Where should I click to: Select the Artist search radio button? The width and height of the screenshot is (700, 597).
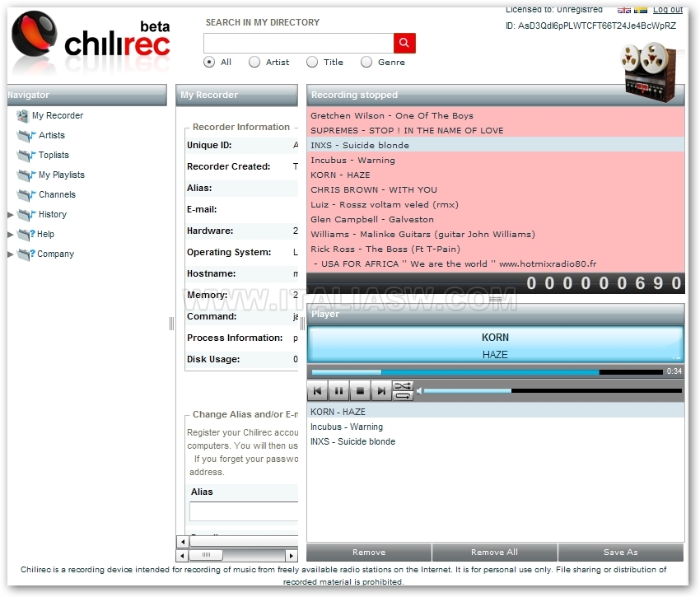coord(254,62)
